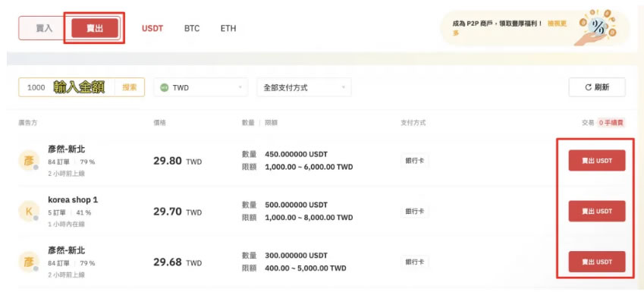644x292 pixels.
Task: Click the 彥然-新北 avatar at 29.80 price
Action: click(29, 160)
